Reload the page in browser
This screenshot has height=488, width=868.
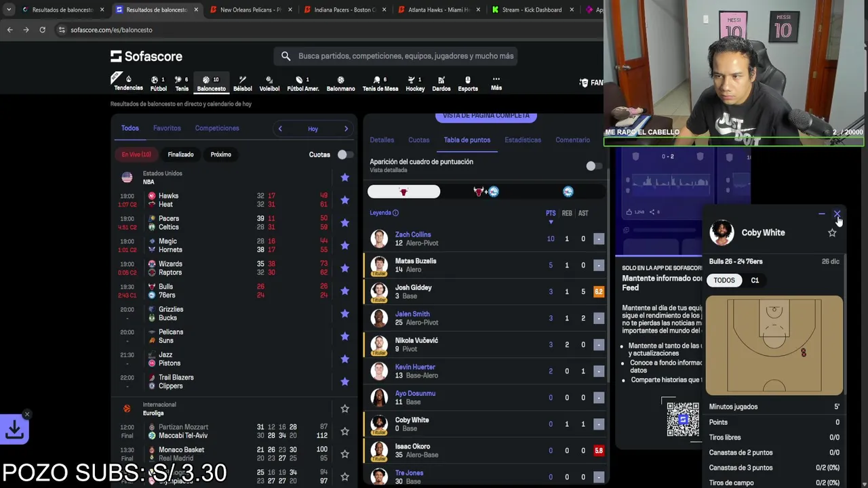pyautogui.click(x=42, y=30)
